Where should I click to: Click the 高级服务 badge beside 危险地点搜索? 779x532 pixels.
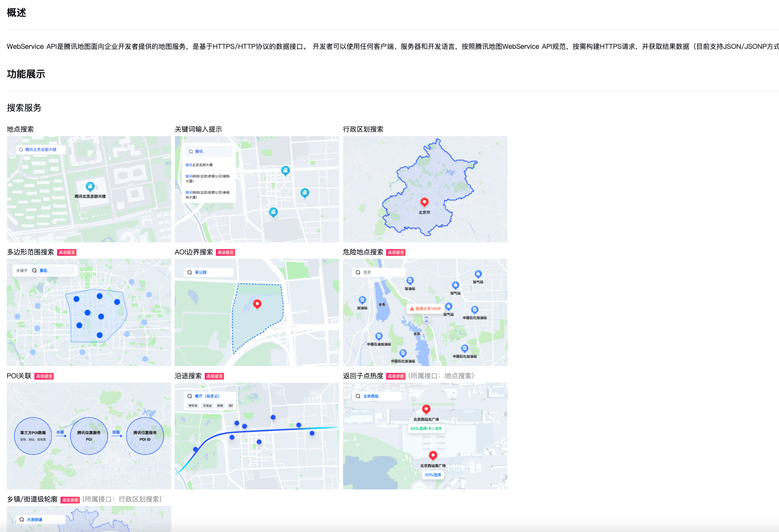tap(396, 252)
